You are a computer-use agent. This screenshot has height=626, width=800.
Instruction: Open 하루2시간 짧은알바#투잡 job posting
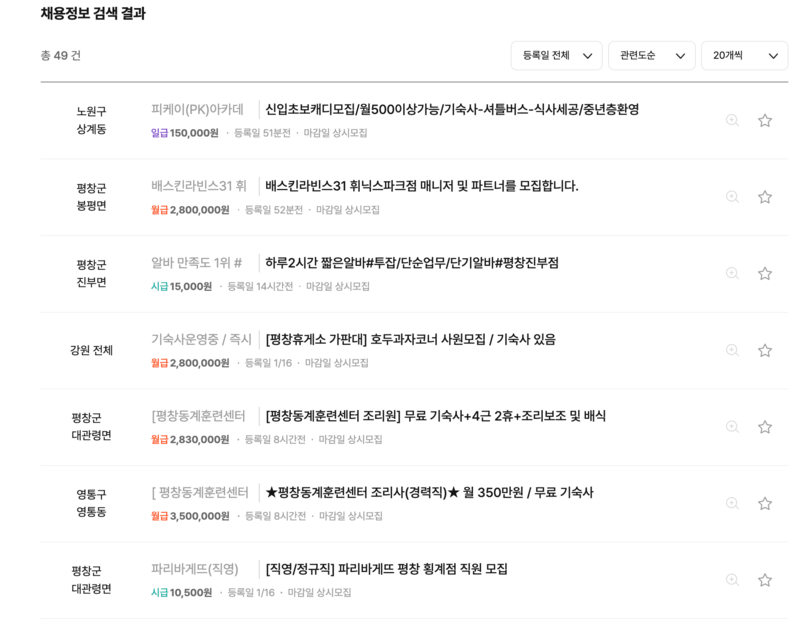412,263
